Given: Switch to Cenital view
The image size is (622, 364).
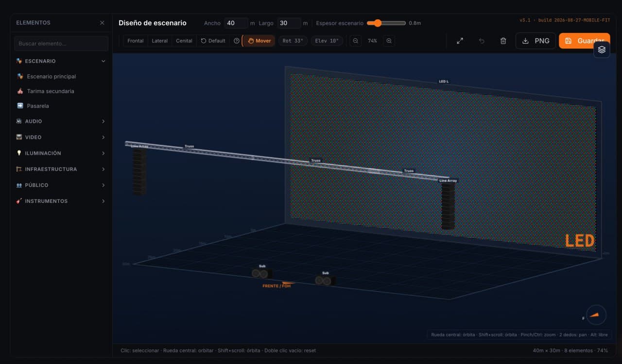Looking at the screenshot, I should (x=184, y=41).
